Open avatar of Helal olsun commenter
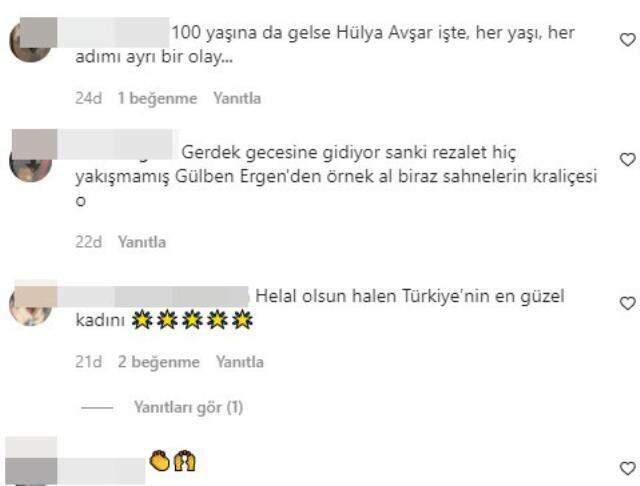The image size is (640, 486). (31, 305)
